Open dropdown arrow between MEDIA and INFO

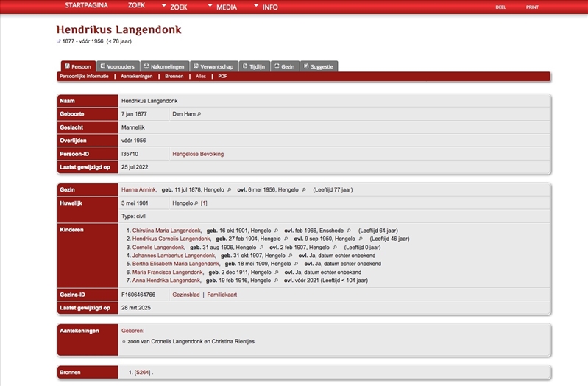(x=256, y=6)
